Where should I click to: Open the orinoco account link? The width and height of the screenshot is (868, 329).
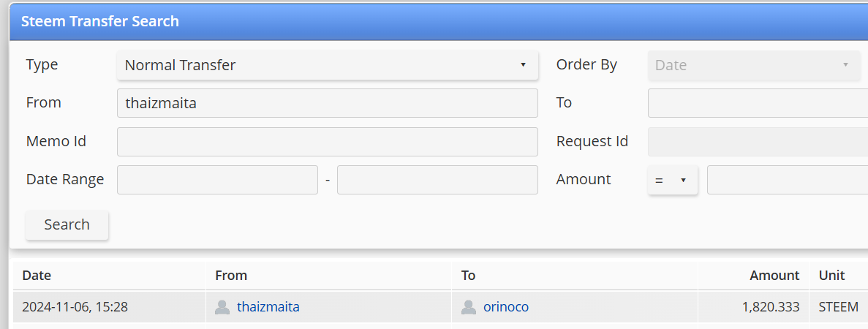coord(505,307)
